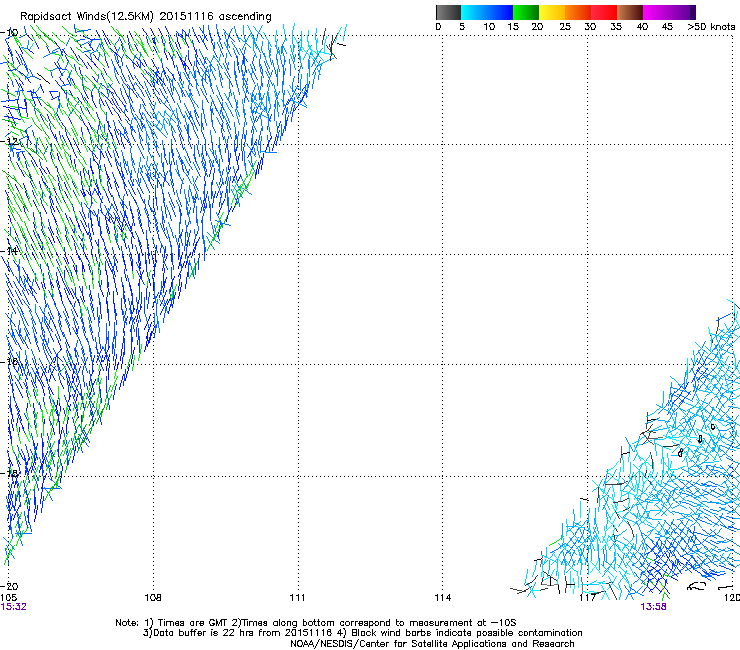The height and width of the screenshot is (650, 740).
Task: Click the note line '3)Data buffer is 22 hrs'
Action: pos(362,633)
